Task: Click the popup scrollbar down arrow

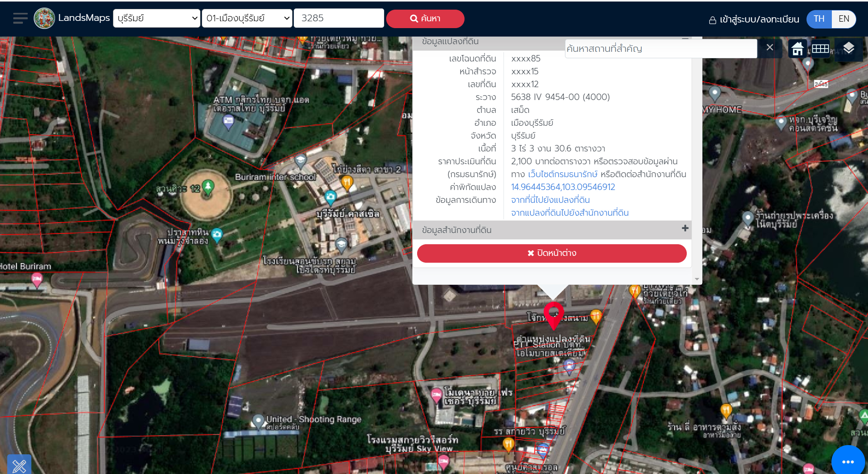Action: [x=697, y=279]
